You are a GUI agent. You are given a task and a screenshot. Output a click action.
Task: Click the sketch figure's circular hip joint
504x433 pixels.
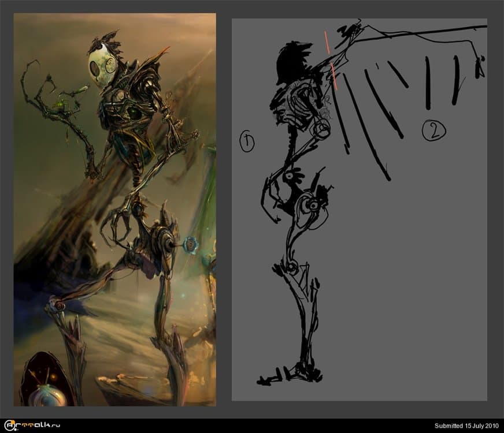311,205
